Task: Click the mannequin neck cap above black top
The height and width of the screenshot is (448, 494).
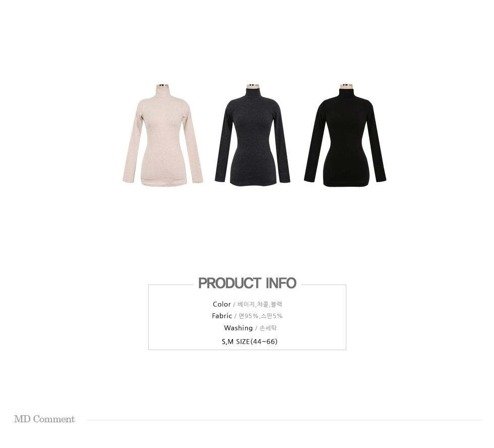Action: (x=345, y=85)
